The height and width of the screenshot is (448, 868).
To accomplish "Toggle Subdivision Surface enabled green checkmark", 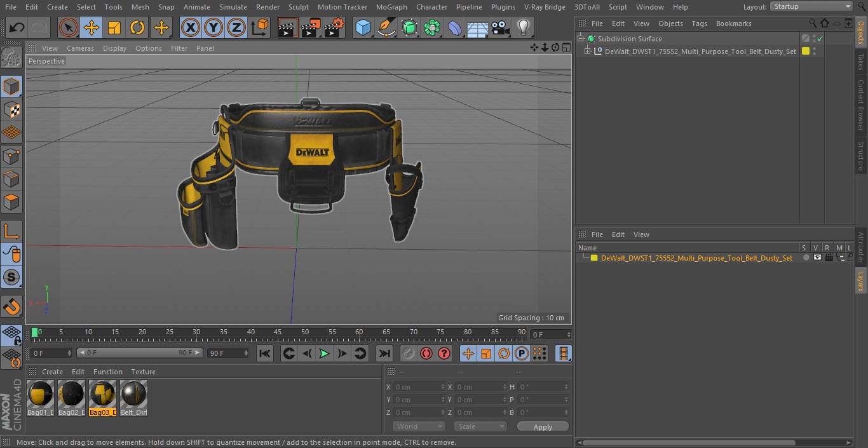I will (820, 39).
